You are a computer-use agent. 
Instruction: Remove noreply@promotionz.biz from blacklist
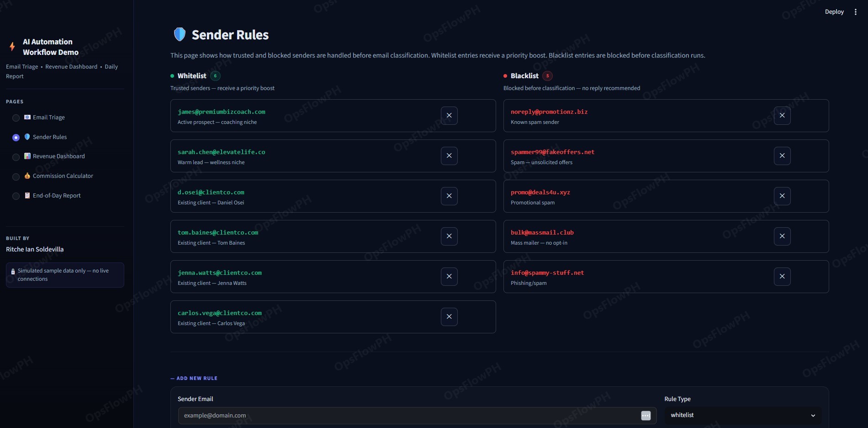(x=782, y=116)
